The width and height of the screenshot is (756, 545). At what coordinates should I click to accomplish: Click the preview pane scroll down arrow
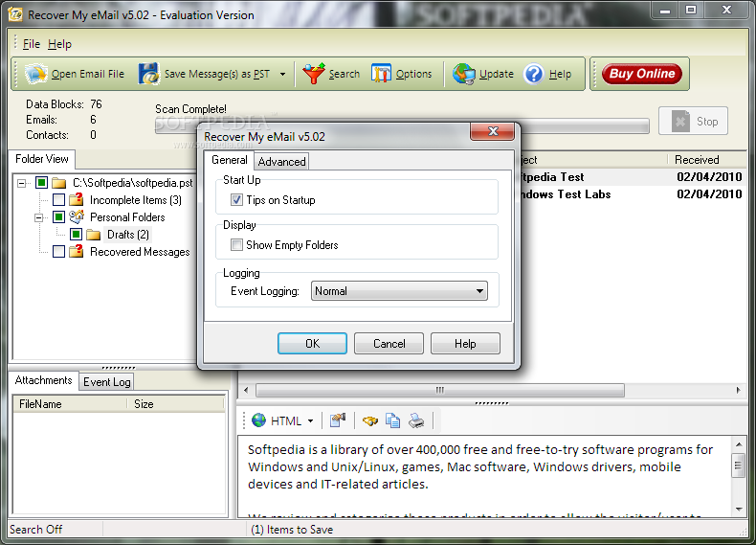tap(739, 509)
